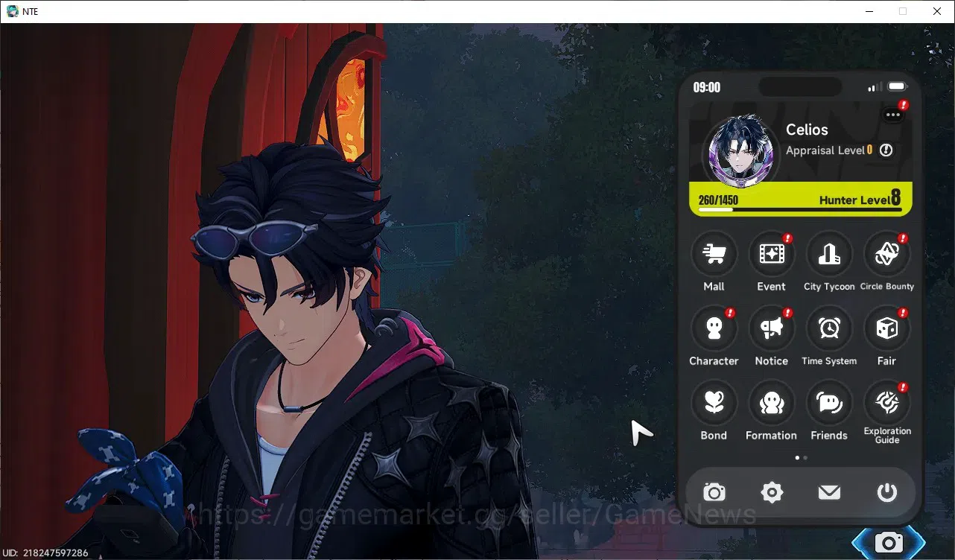
Task: Open Time System alarm clock icon
Action: (829, 328)
